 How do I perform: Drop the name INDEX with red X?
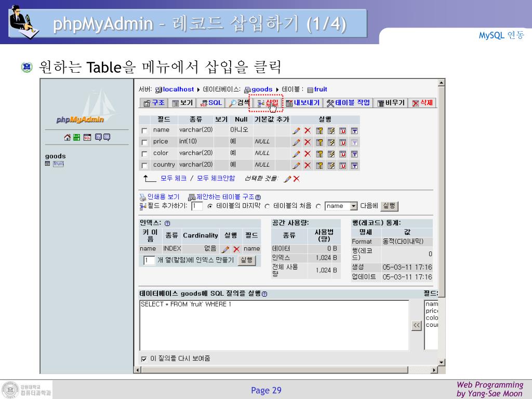(x=236, y=249)
